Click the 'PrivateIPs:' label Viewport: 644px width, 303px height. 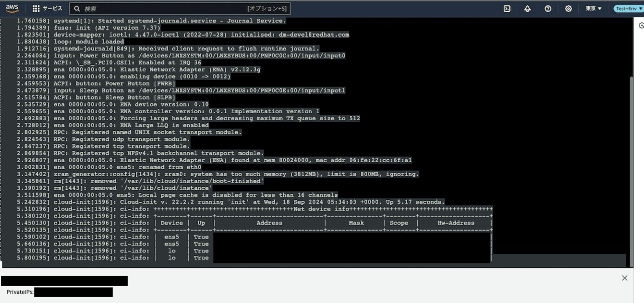tap(20, 292)
